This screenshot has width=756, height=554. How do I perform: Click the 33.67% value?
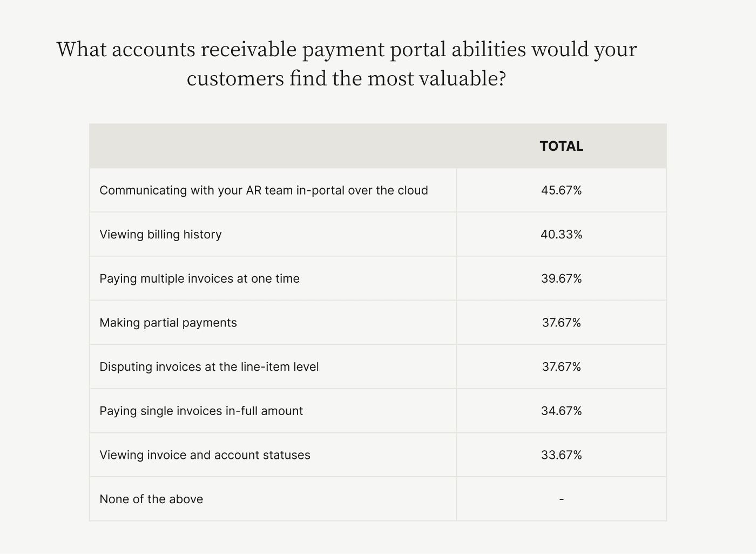click(561, 455)
